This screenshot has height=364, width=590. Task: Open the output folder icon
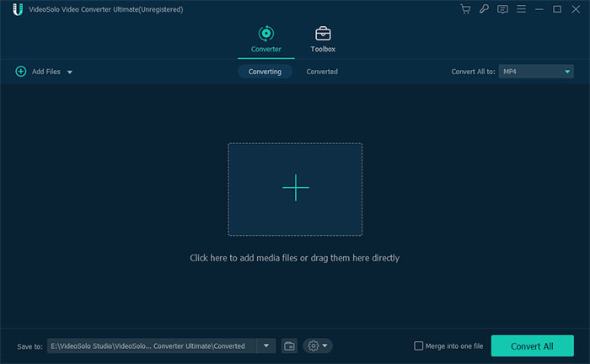[x=289, y=345]
